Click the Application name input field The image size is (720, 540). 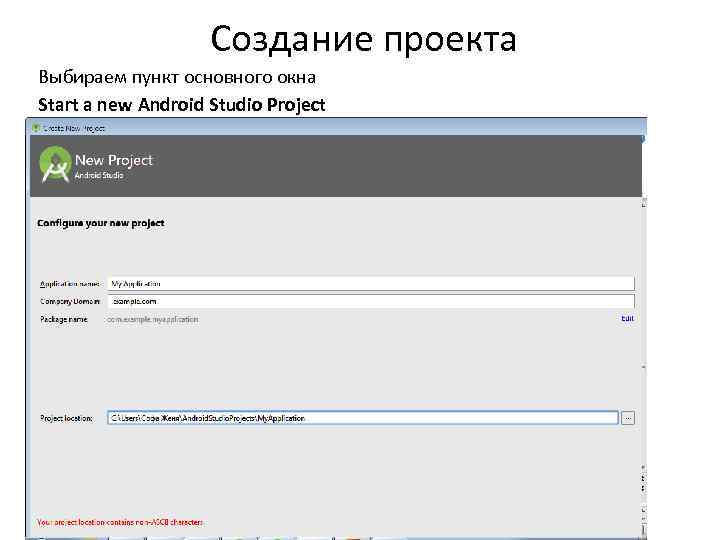(371, 283)
